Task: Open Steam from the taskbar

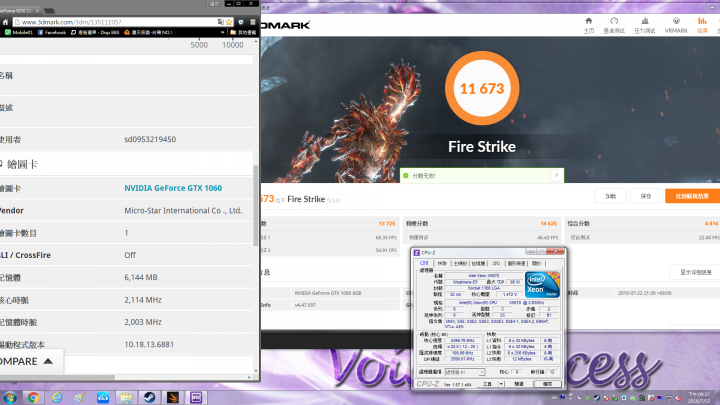Action: pyautogui.click(x=149, y=397)
